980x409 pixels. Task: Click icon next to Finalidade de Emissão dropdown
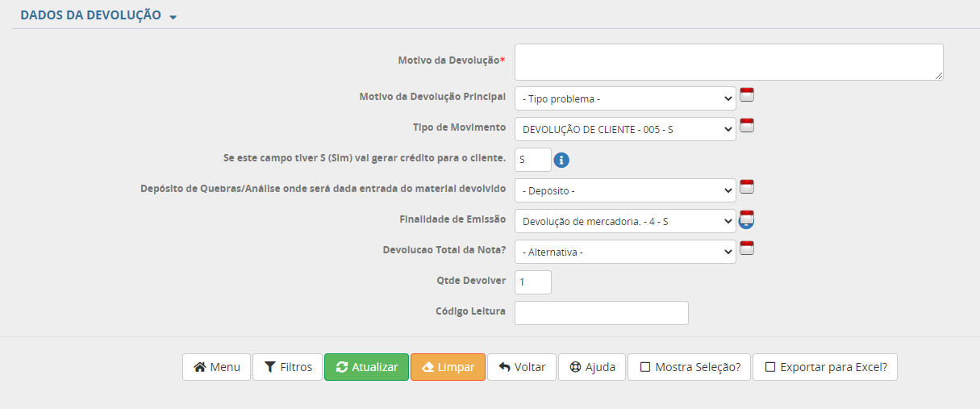(747, 218)
